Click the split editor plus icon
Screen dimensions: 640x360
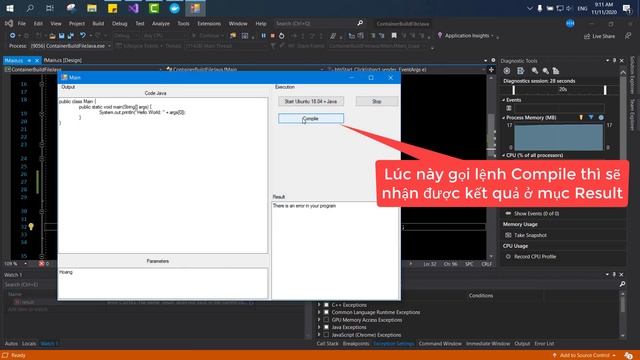[x=491, y=70]
